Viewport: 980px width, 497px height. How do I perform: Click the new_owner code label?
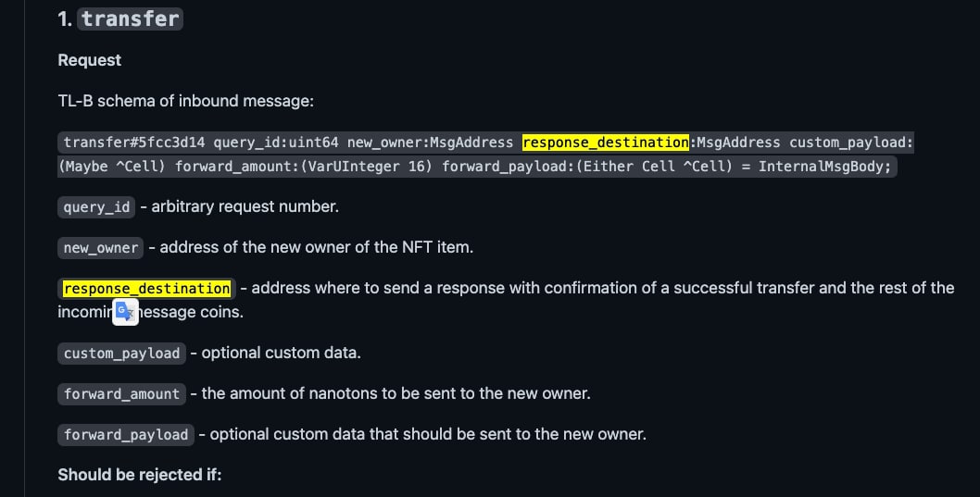[x=101, y=247]
